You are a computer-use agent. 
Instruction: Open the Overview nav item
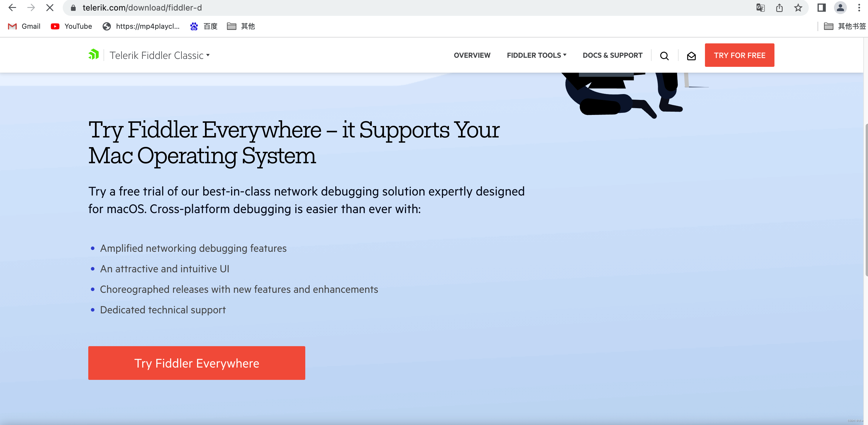pyautogui.click(x=472, y=55)
